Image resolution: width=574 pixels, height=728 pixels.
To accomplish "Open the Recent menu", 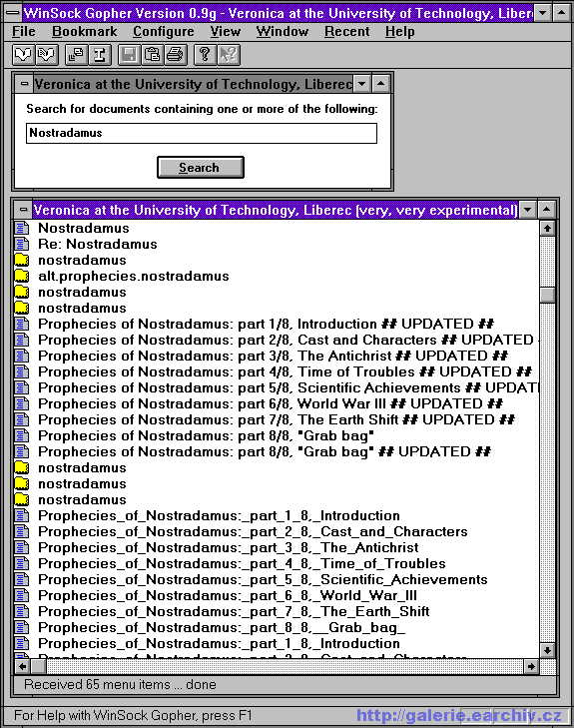I will [346, 32].
